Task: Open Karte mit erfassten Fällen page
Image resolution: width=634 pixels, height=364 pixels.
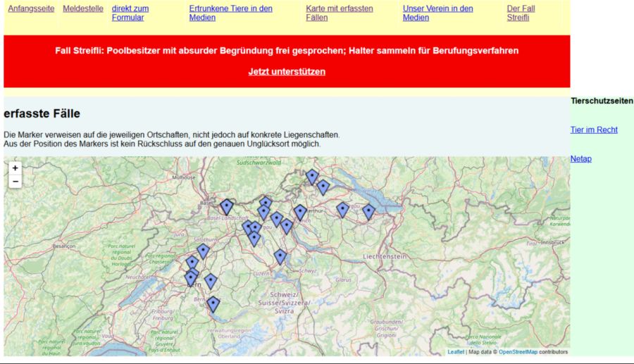Action: tap(340, 13)
